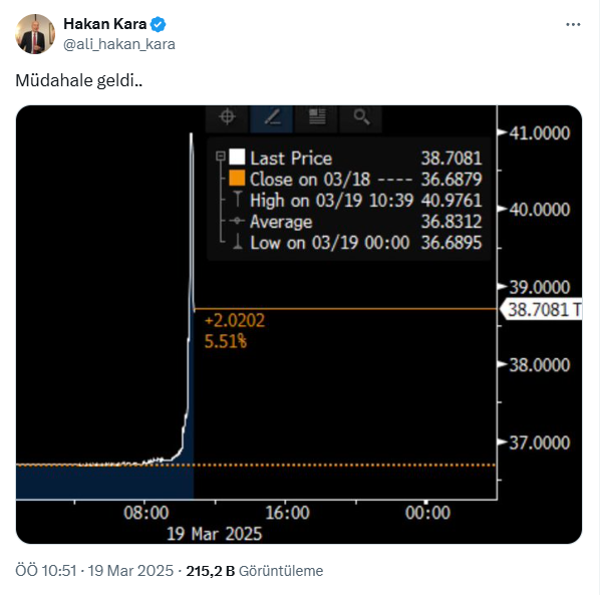Click the white Last Price color swatch
Viewport: 600px width, 595px height.
(236, 158)
